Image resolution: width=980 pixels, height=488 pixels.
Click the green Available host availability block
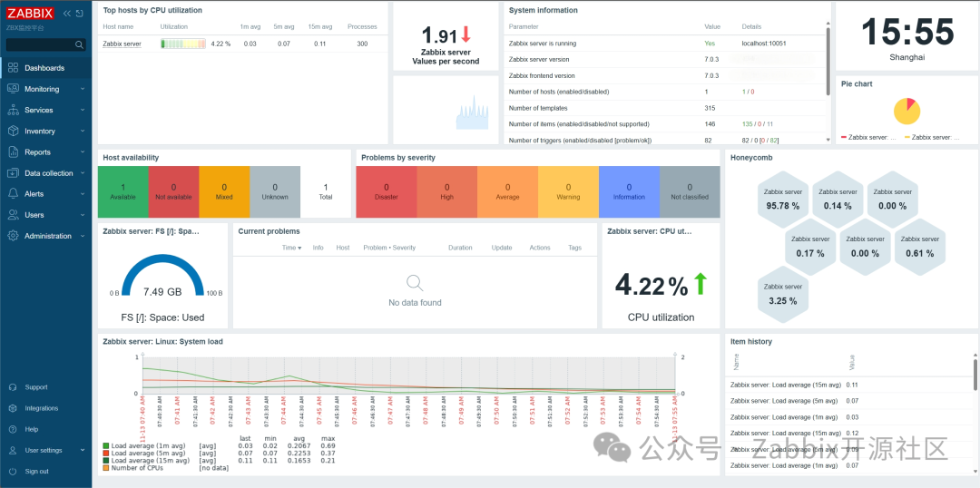(x=123, y=191)
